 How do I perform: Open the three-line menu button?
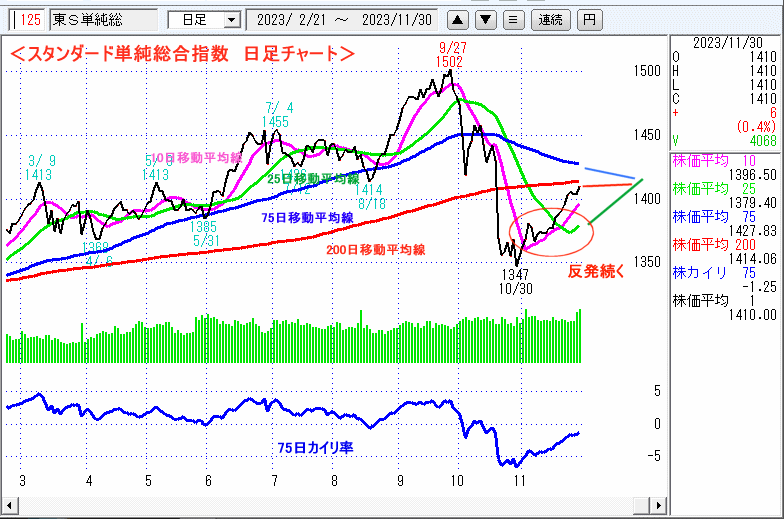(x=512, y=19)
